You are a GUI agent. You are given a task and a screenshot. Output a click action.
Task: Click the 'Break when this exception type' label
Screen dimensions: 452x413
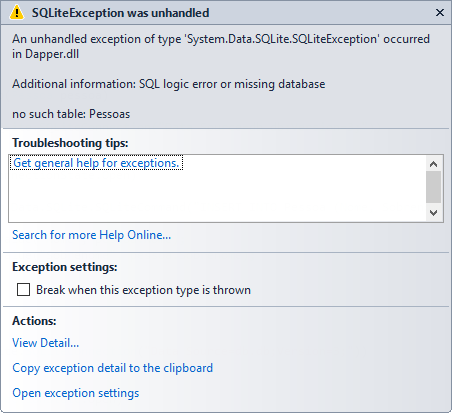pos(143,290)
